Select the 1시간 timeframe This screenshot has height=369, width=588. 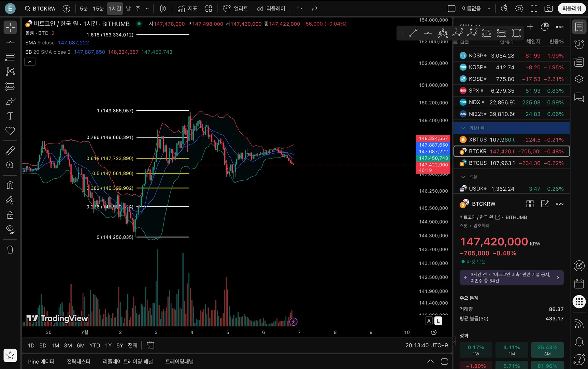pyautogui.click(x=115, y=9)
